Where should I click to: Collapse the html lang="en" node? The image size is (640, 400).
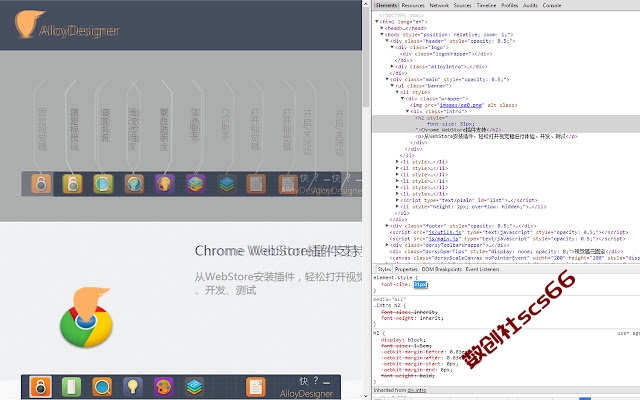coord(377,22)
